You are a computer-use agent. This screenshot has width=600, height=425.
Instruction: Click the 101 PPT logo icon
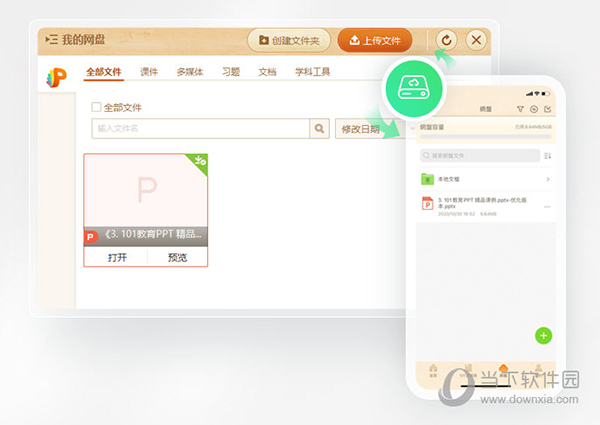[x=57, y=77]
